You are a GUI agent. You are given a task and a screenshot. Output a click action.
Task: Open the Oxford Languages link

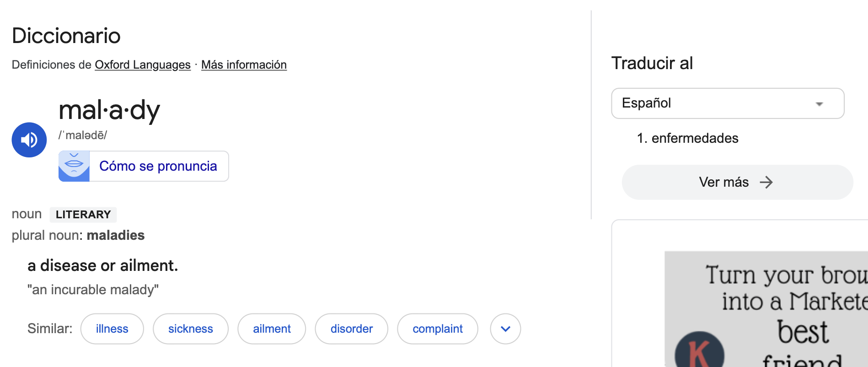click(x=143, y=65)
